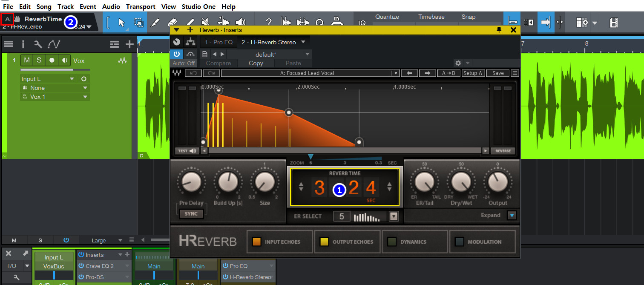644x285 pixels.
Task: Select the Arrow tool in the toolbar
Action: (121, 22)
